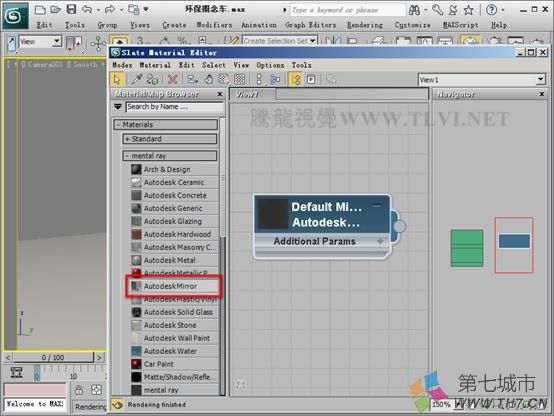Open the search binoculars icon
This screenshot has height=416, width=554.
point(414,10)
